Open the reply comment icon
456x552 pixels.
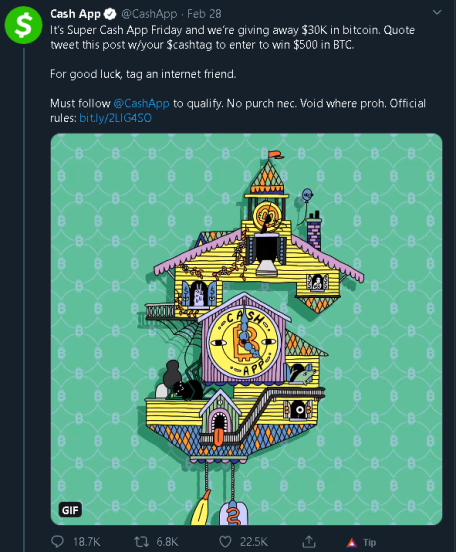pos(57,541)
